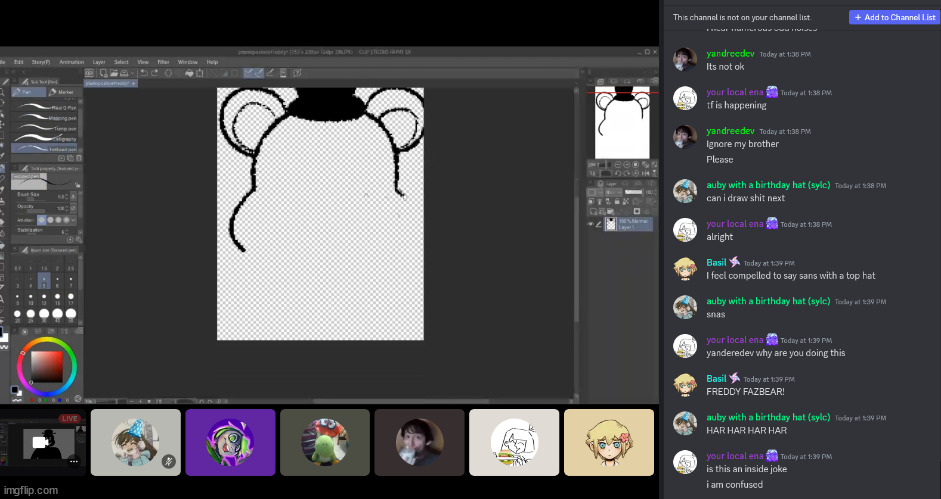Image resolution: width=941 pixels, height=499 pixels.
Task: Adjust the Brush Size slider
Action: (36, 199)
